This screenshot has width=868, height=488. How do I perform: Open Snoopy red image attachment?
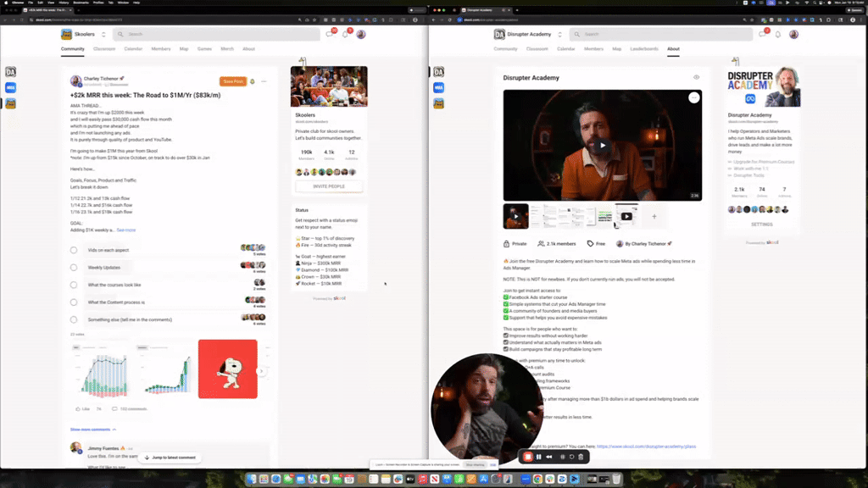(x=227, y=369)
